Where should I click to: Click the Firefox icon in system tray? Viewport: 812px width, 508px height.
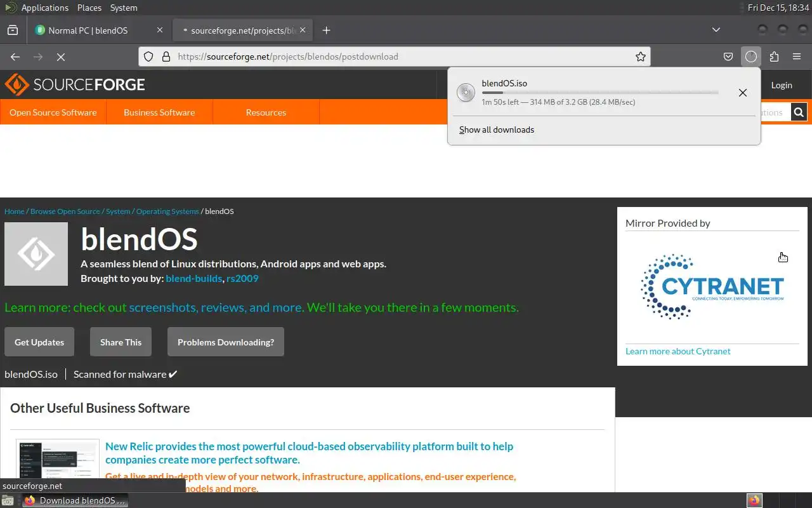click(754, 500)
